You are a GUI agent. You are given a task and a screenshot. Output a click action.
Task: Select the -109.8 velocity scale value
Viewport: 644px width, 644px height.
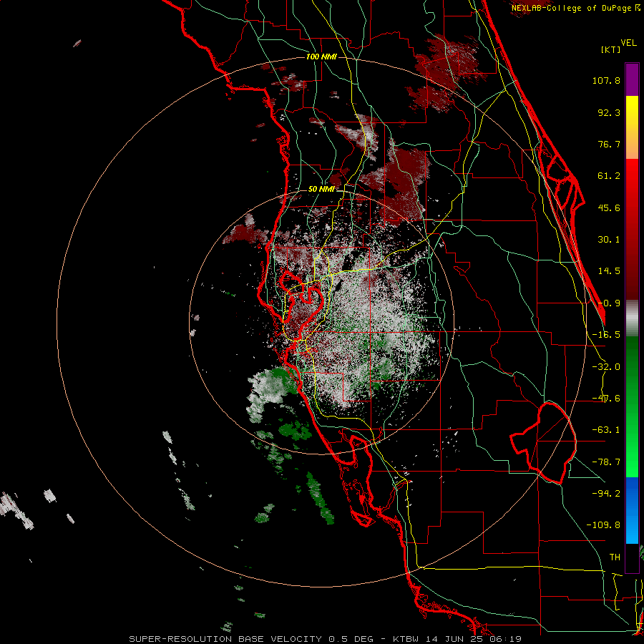coord(603,525)
